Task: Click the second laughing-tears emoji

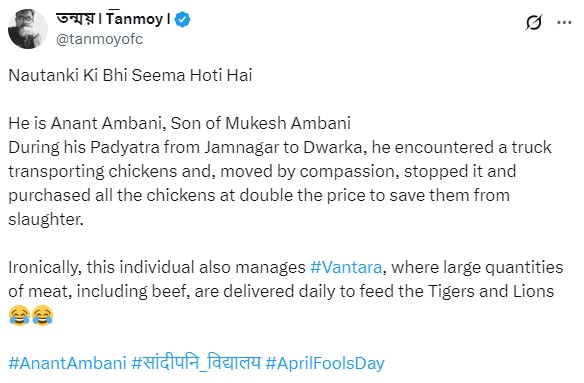Action: [42, 315]
